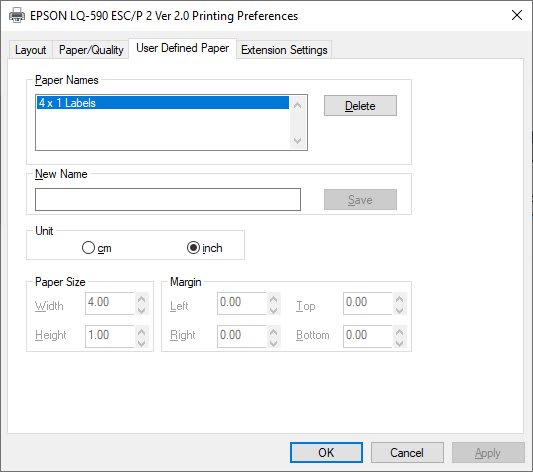Screen dimensions: 533x472
Task: Delete the selected paper name
Action: coord(360,106)
